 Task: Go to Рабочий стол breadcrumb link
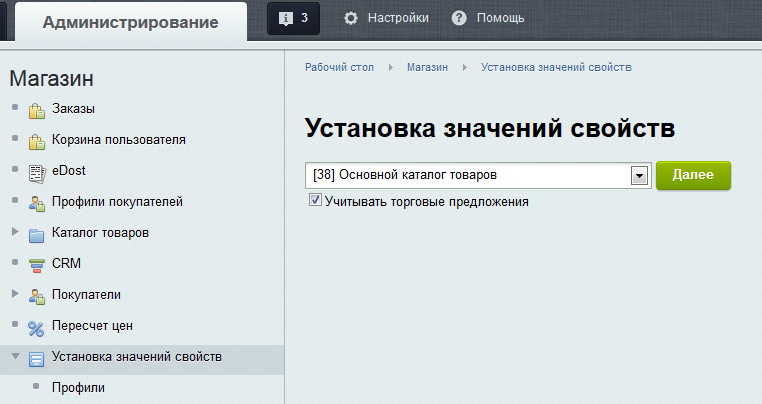click(339, 67)
